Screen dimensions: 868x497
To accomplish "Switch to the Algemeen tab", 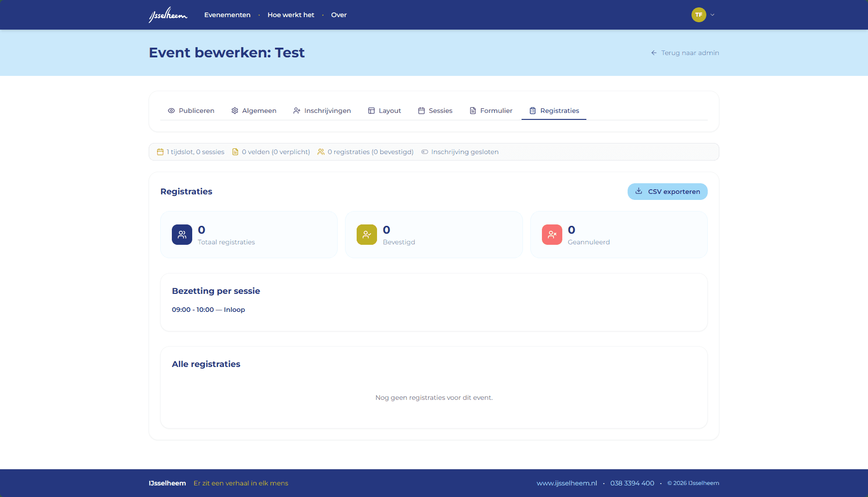I will [254, 111].
